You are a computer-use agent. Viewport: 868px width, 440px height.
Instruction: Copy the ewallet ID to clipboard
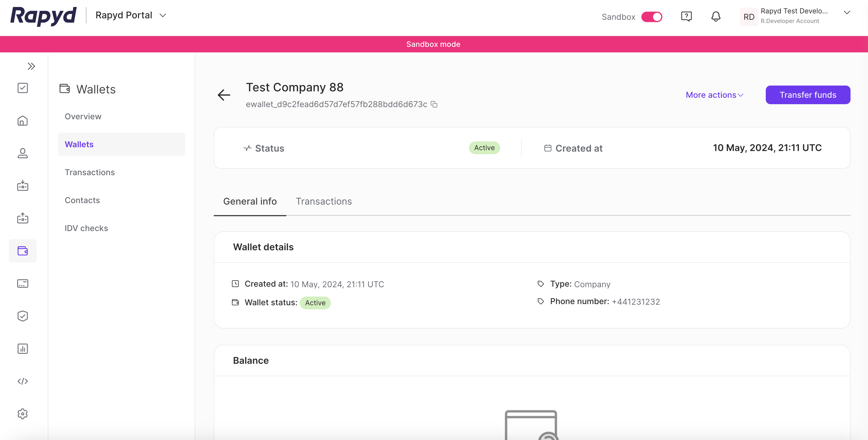(434, 104)
